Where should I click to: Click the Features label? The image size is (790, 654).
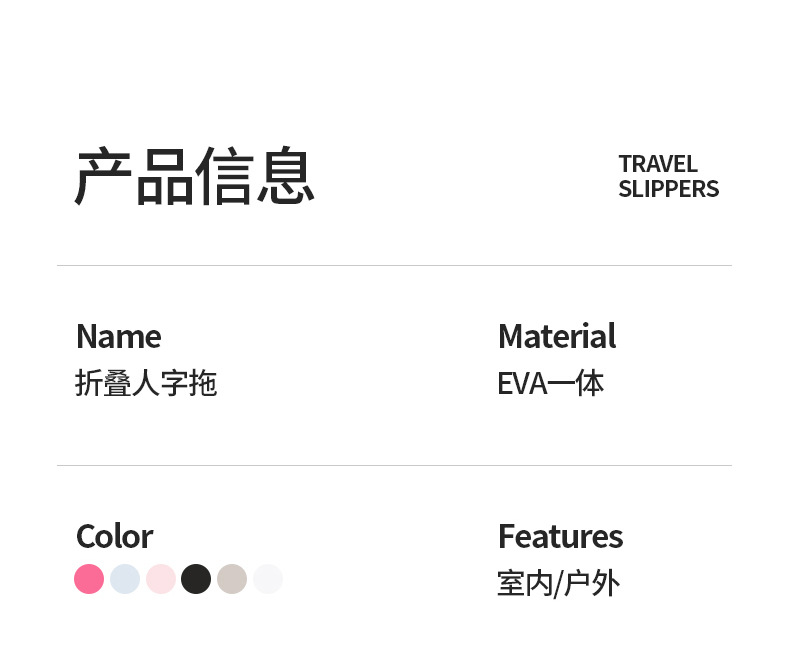(560, 536)
